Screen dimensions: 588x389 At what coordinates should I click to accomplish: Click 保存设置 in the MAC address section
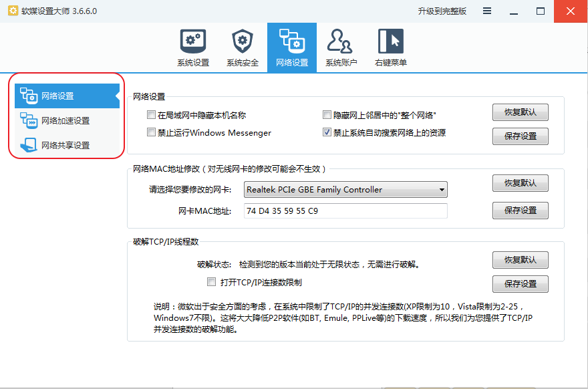click(x=520, y=210)
